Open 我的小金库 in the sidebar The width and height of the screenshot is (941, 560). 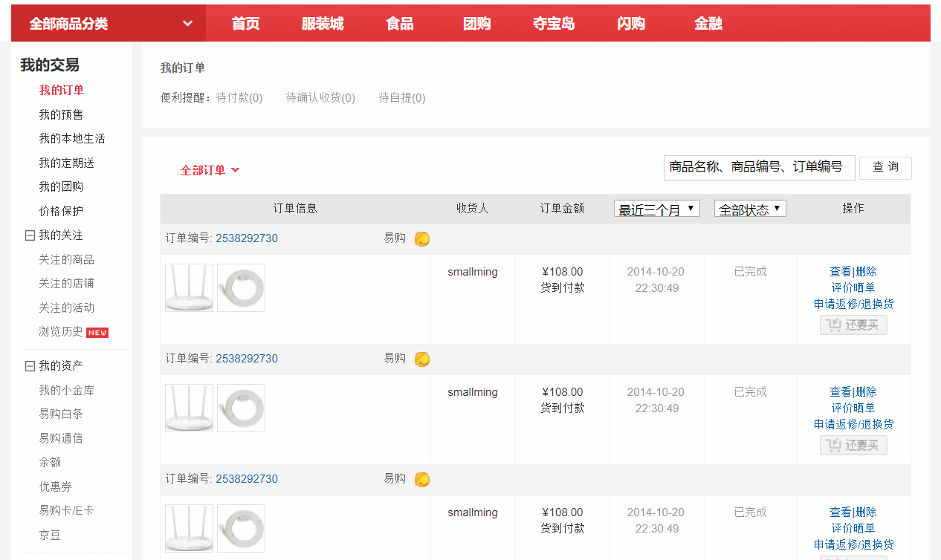[67, 391]
